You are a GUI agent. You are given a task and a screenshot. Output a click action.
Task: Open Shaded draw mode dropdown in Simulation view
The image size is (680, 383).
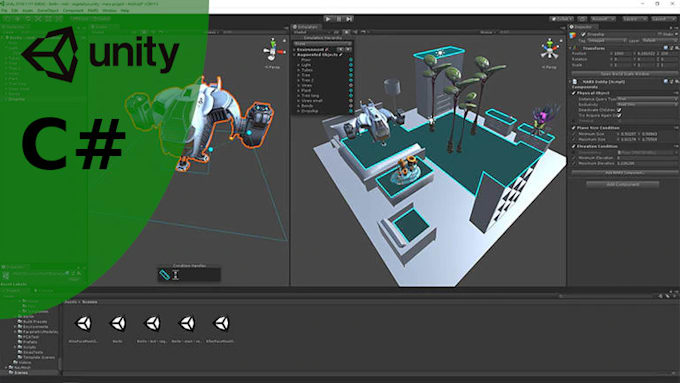pos(311,32)
